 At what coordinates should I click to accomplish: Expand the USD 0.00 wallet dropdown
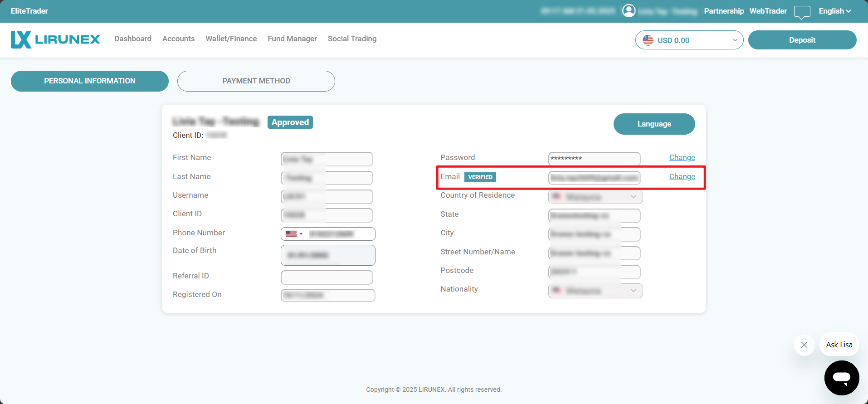(x=689, y=40)
